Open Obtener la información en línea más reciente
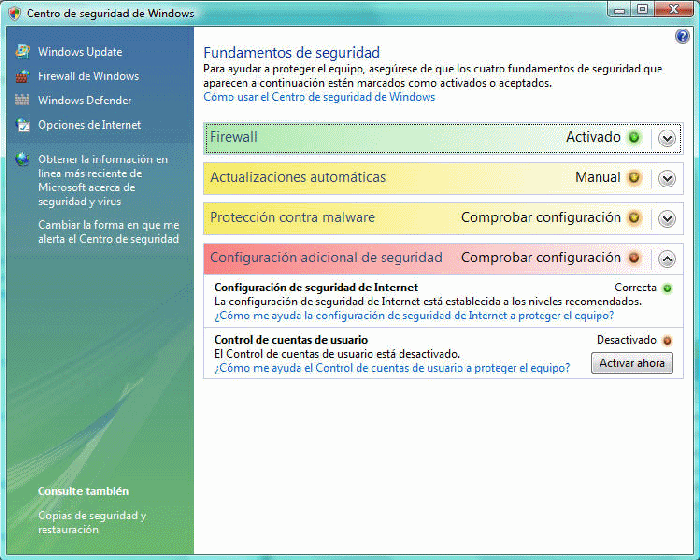This screenshot has width=700, height=560. click(x=103, y=180)
